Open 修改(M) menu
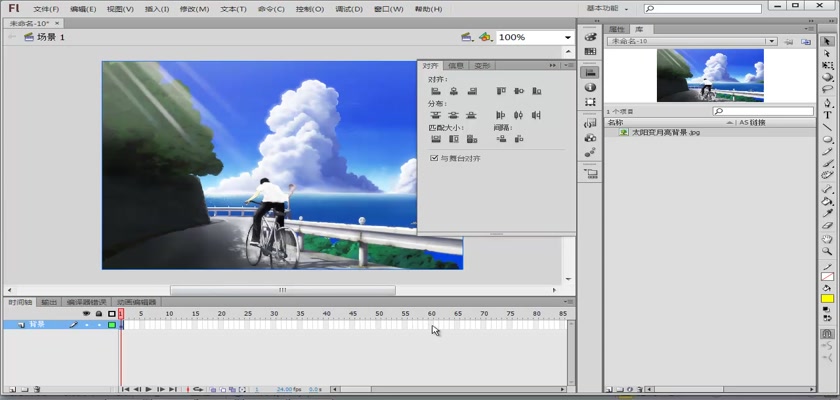Viewport: 840px width, 400px height. point(194,9)
